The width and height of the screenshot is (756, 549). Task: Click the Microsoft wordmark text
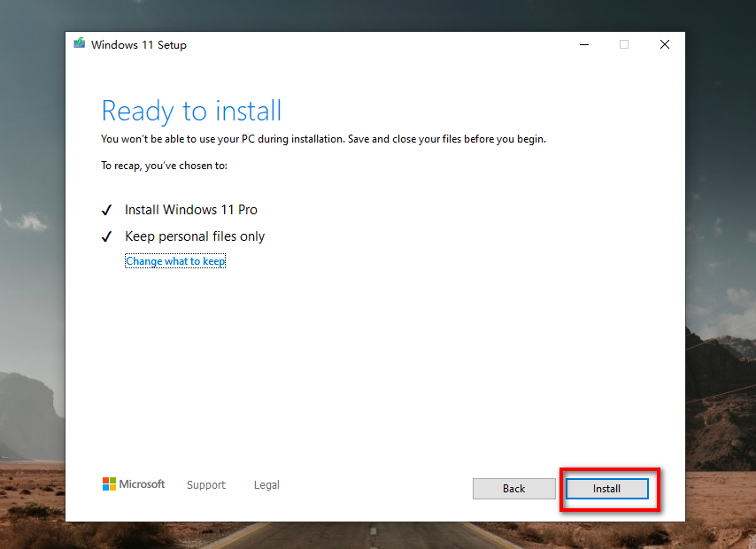pyautogui.click(x=143, y=484)
